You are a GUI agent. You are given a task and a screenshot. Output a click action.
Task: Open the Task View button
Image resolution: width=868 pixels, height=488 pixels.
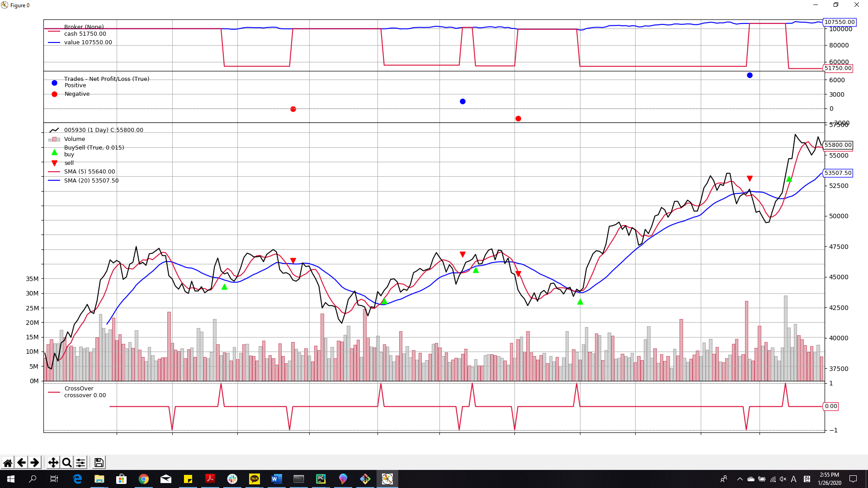click(x=54, y=479)
